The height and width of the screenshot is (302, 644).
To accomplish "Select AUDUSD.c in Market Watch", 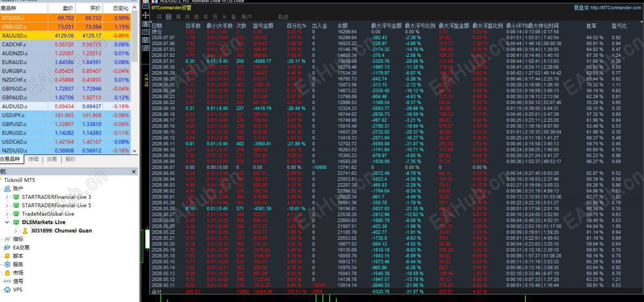I will coord(66,106).
